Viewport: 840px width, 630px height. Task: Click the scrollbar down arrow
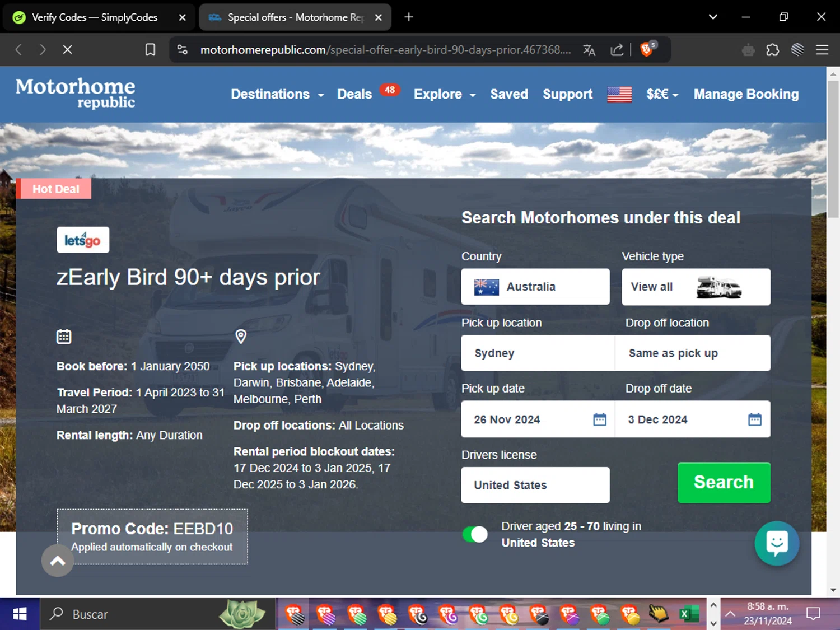833,590
